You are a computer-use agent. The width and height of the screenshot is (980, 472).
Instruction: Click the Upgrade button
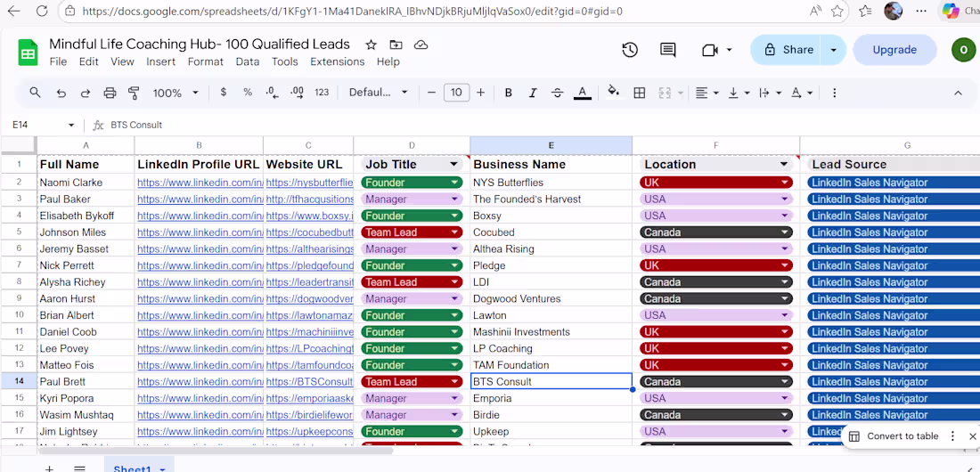894,50
